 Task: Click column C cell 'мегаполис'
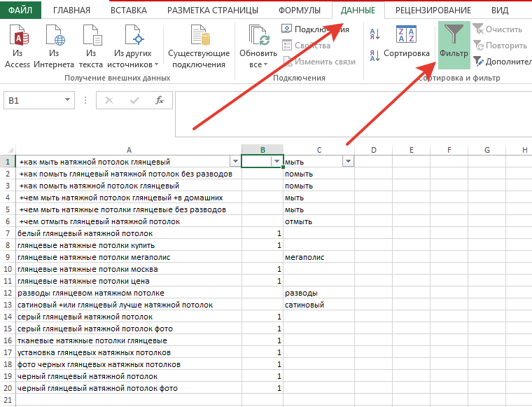(x=319, y=257)
